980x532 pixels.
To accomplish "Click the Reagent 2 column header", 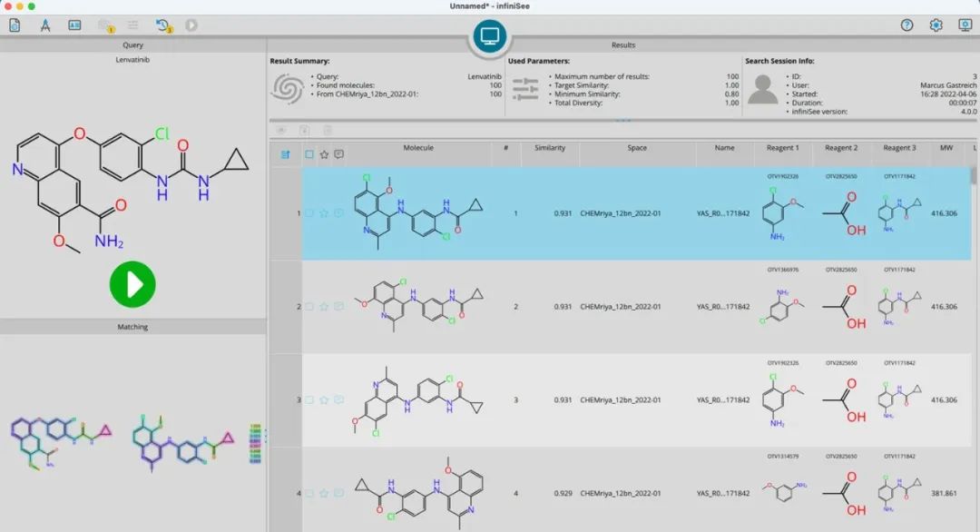I will point(840,148).
